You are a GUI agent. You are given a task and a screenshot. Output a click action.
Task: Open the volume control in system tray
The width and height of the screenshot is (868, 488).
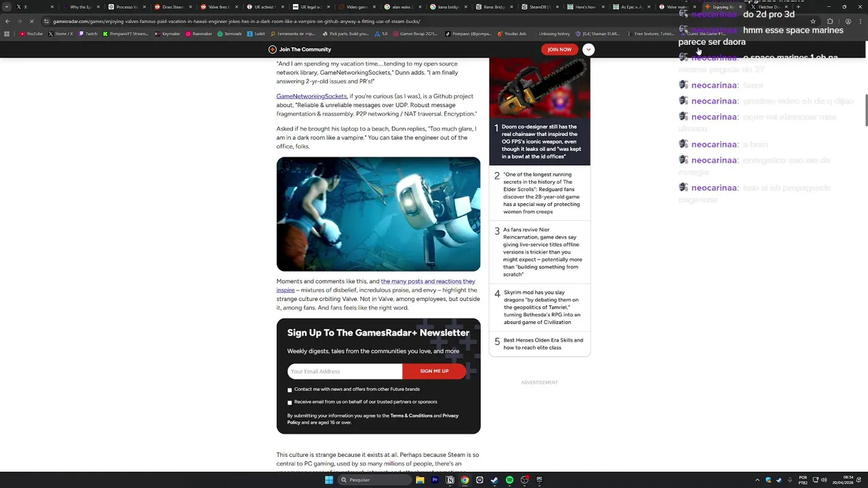[823, 480]
